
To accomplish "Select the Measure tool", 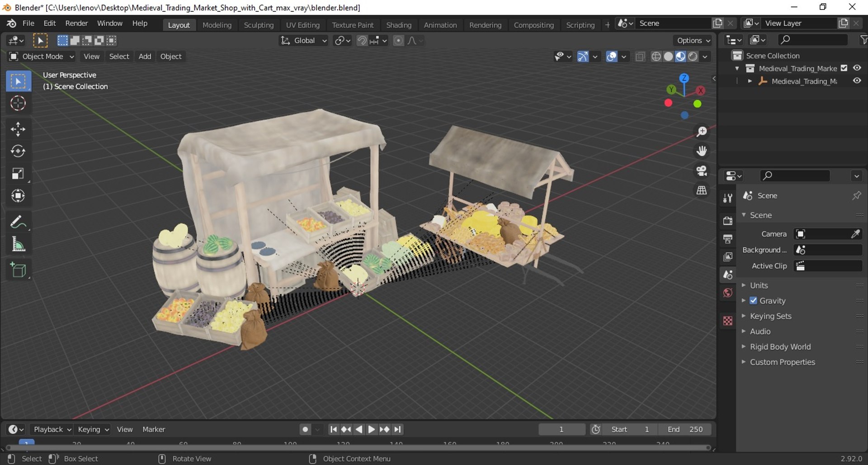I will [18, 245].
